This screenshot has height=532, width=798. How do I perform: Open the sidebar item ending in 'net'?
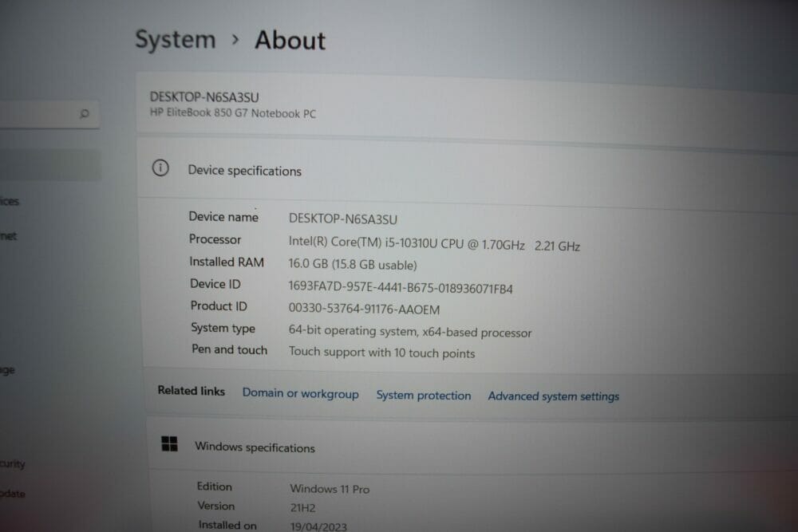[8, 236]
